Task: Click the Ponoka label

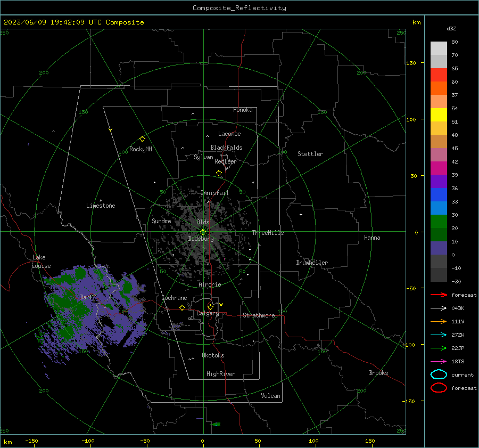Action: coord(243,110)
